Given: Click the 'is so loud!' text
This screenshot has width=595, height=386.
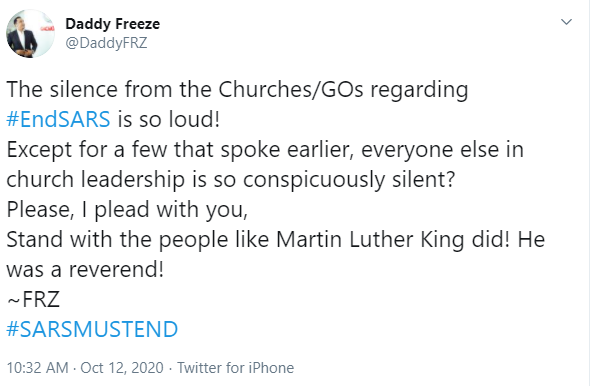Looking at the screenshot, I should 168,119.
